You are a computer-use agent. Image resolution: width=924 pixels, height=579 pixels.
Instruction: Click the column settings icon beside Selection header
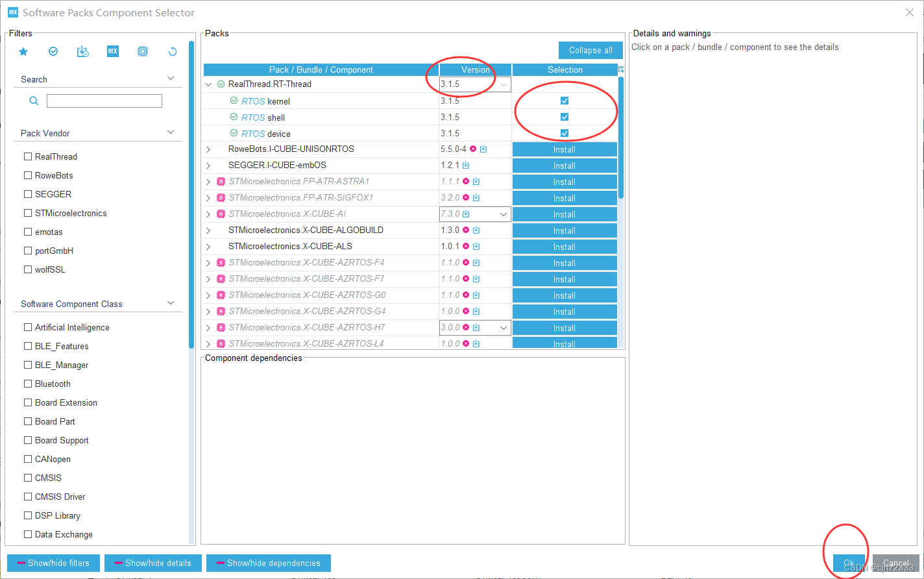pos(621,69)
